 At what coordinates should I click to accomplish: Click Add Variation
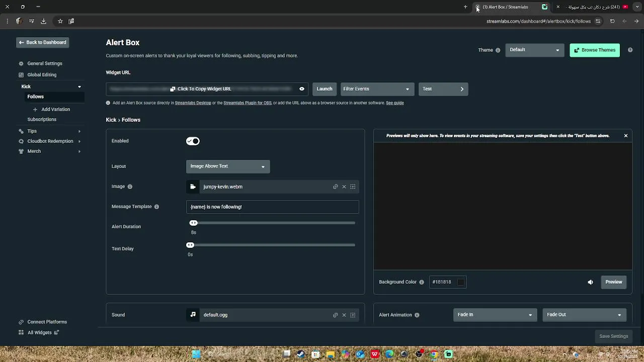tap(51, 109)
